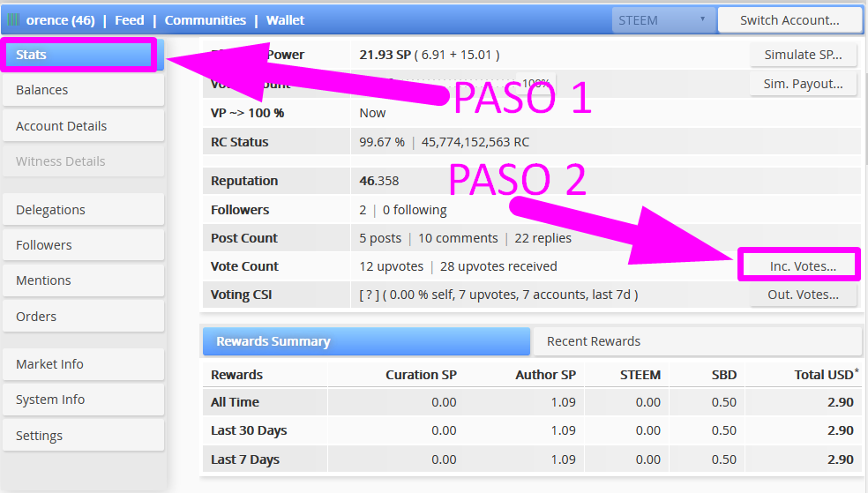
Task: Open Market Info in the sidebar
Action: click(x=84, y=364)
